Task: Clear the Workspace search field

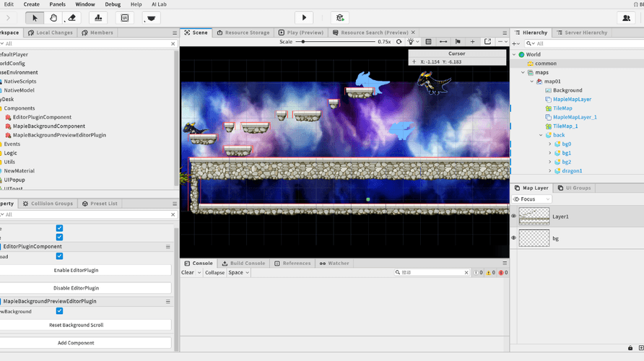Action: (173, 43)
